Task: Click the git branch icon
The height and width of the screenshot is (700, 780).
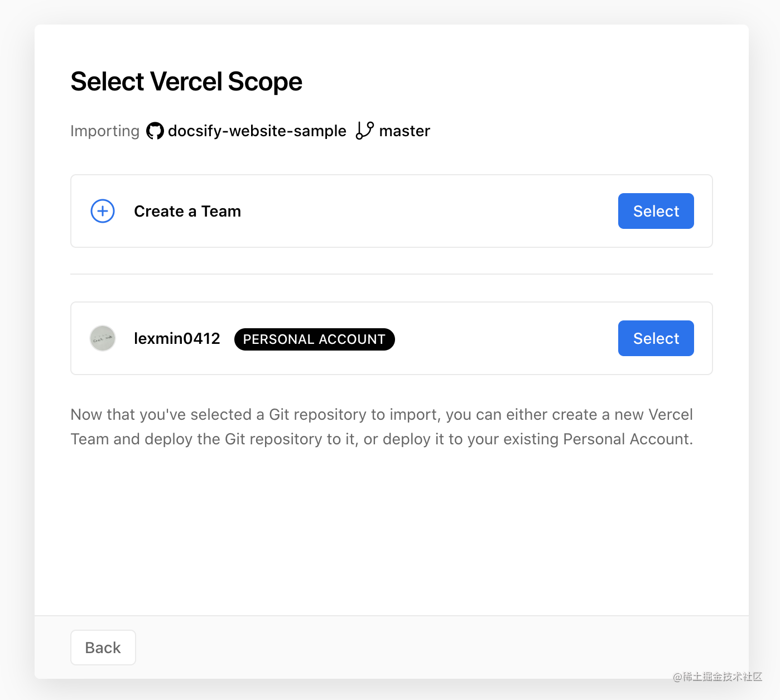Action: click(365, 131)
